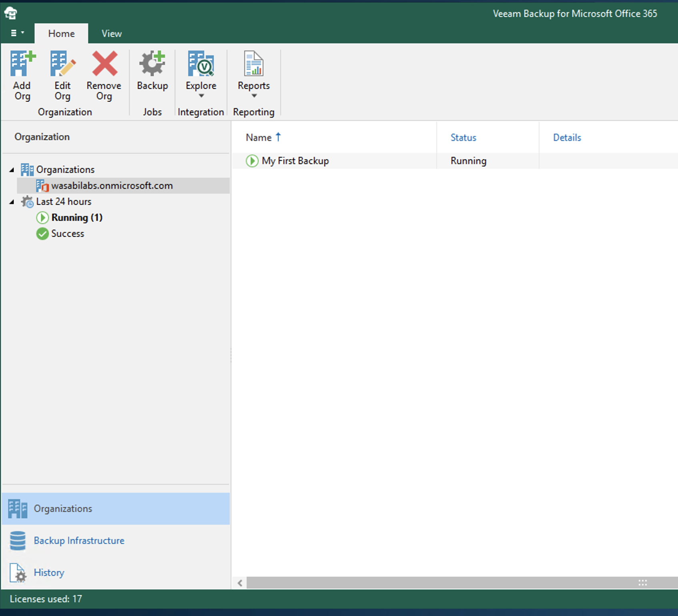Sort by the Status column header
The image size is (678, 616).
[x=463, y=138]
